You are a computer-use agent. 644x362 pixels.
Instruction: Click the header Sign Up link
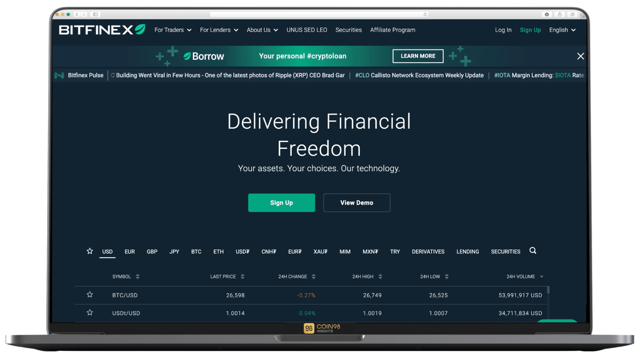pos(530,30)
